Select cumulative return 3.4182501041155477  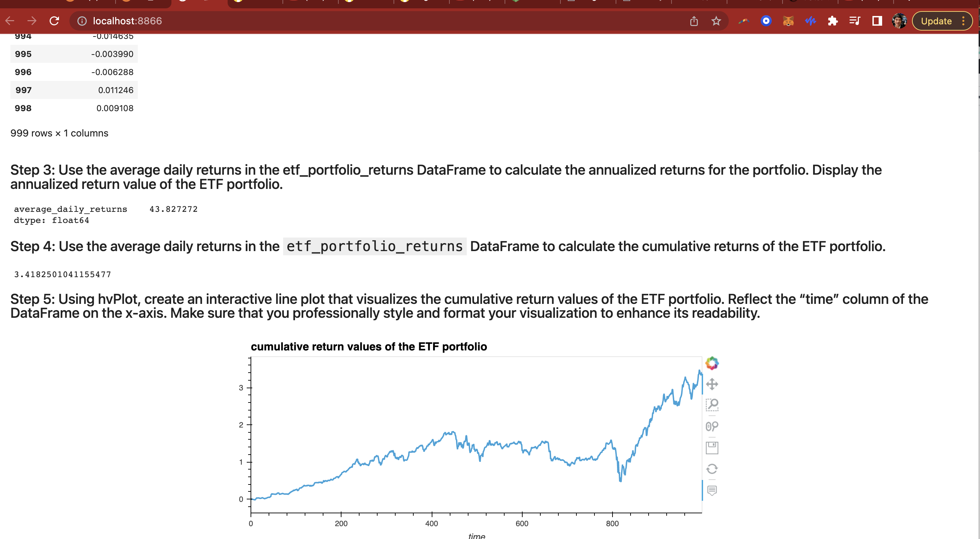click(62, 274)
